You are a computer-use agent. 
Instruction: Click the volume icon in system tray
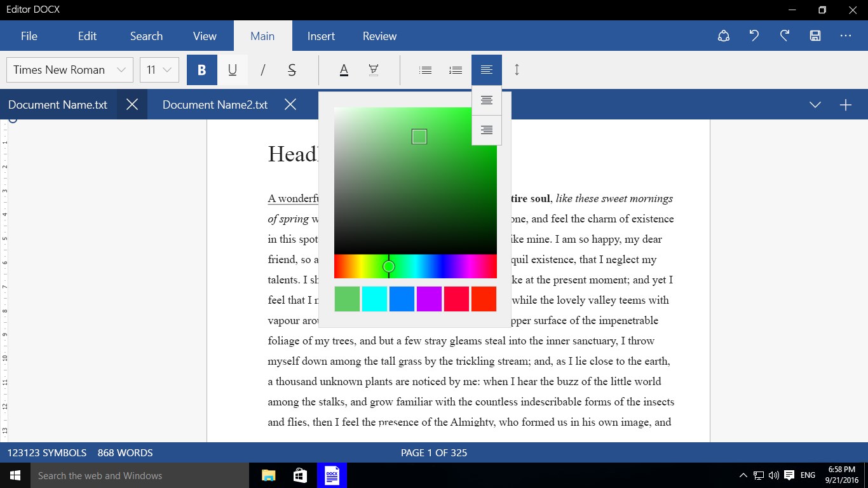click(774, 475)
